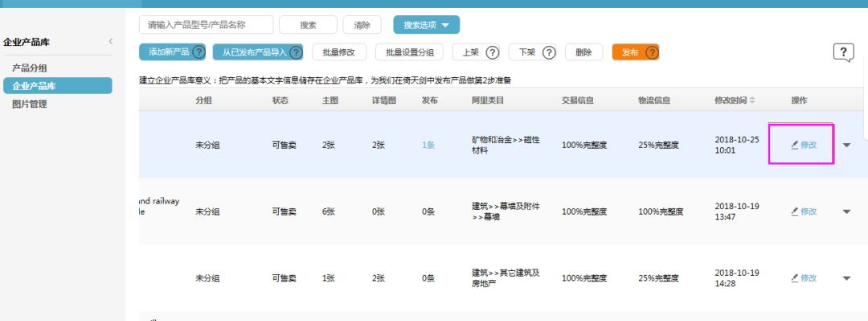Click the 0张 detail image count cell
Viewport: 868px width, 321px height.
point(379,212)
